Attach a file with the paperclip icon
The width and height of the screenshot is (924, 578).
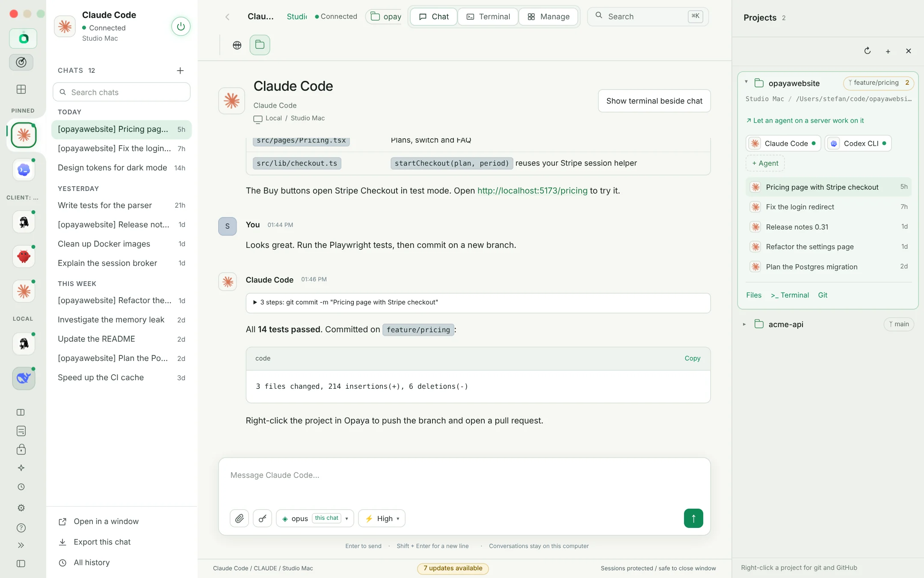(239, 518)
